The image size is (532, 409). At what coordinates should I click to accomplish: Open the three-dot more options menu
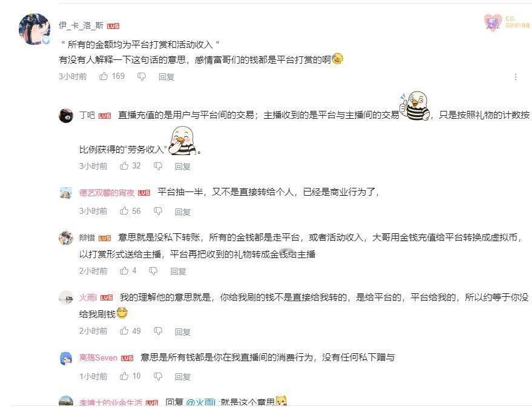tap(516, 77)
